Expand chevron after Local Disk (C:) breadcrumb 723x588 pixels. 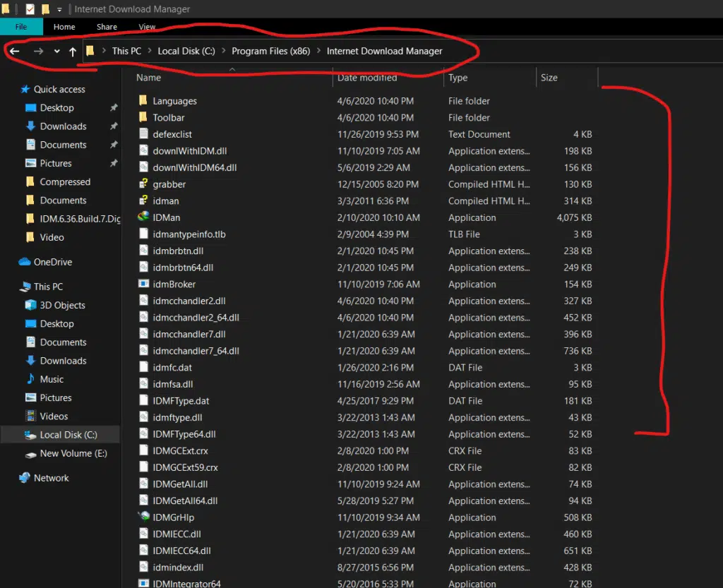tap(223, 51)
